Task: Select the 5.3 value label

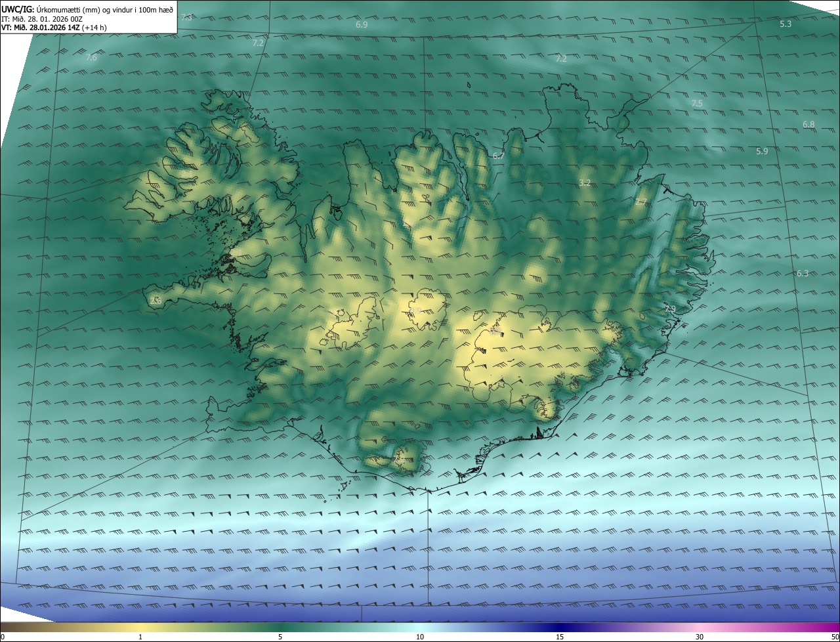Action: pos(786,24)
